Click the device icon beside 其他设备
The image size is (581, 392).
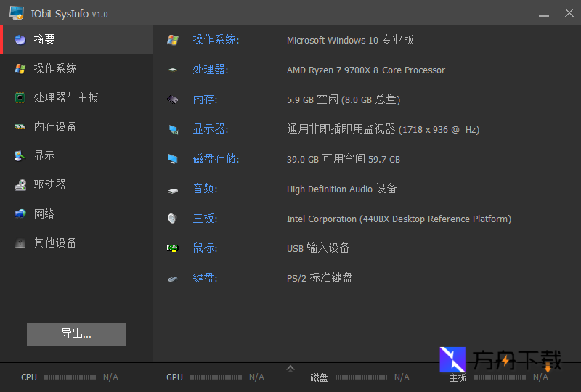pos(20,243)
